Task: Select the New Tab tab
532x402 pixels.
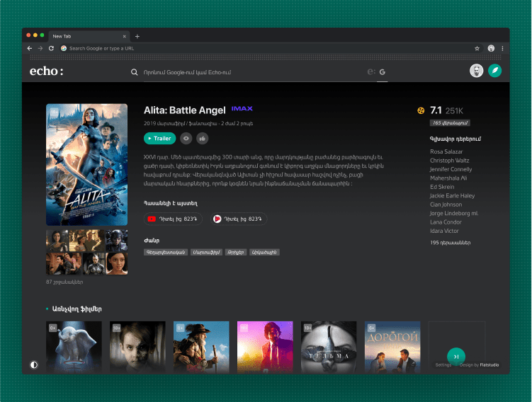Action: point(78,36)
